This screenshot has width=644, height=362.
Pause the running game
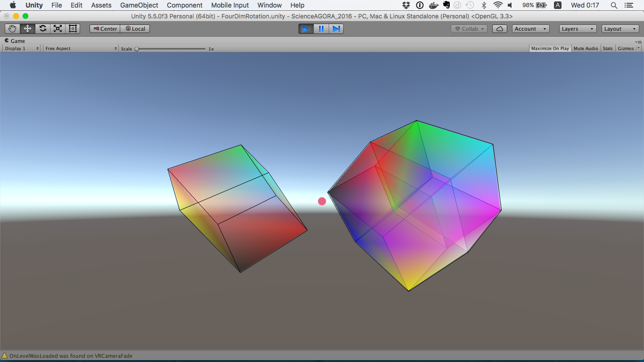click(x=321, y=28)
